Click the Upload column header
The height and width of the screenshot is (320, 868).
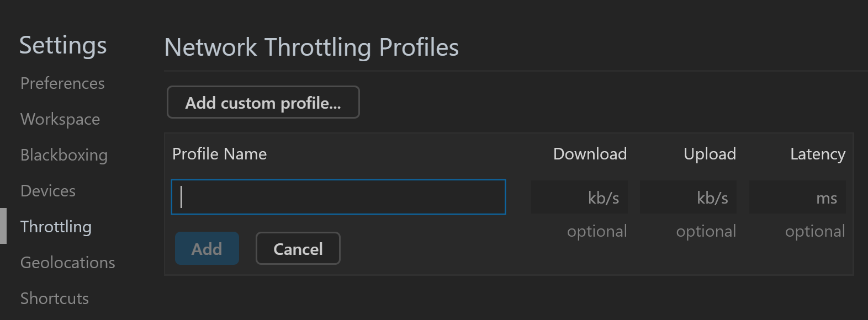710,154
